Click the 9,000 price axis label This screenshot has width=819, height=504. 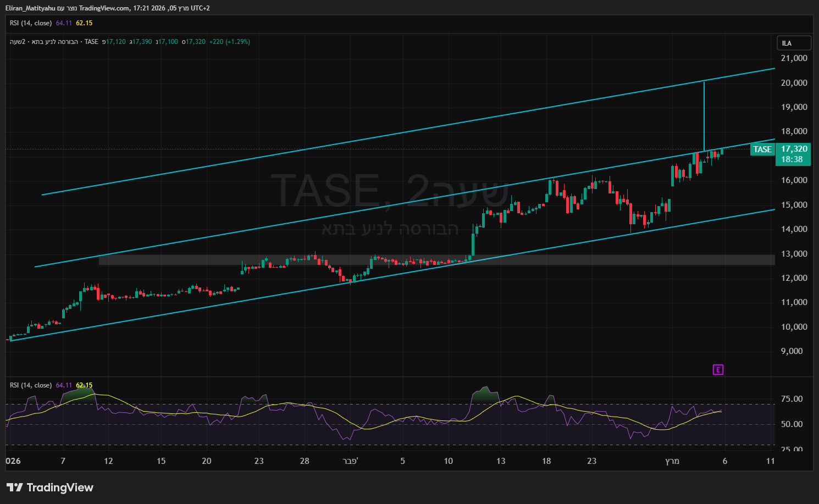pos(792,351)
